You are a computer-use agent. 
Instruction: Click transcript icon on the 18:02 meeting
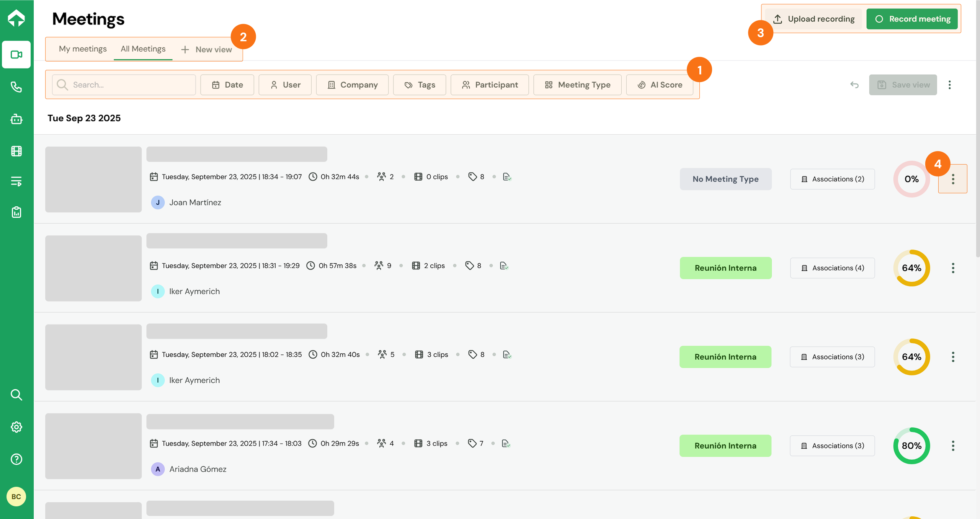point(507,354)
